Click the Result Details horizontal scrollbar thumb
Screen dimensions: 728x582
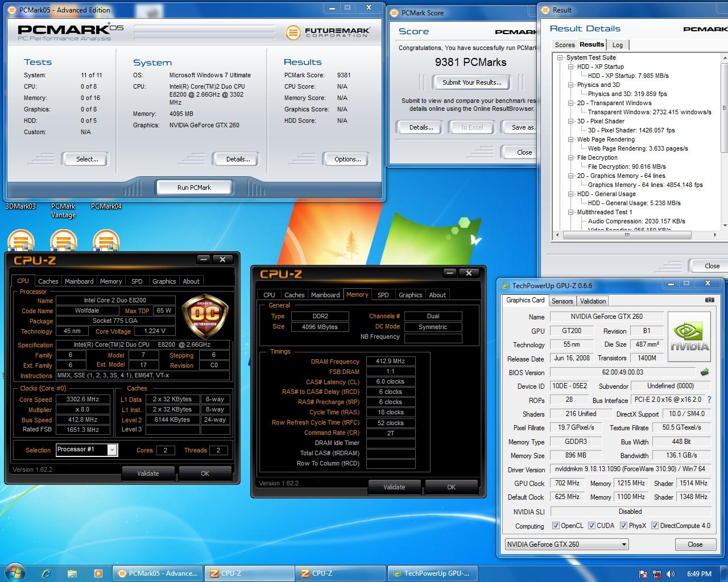[627, 234]
